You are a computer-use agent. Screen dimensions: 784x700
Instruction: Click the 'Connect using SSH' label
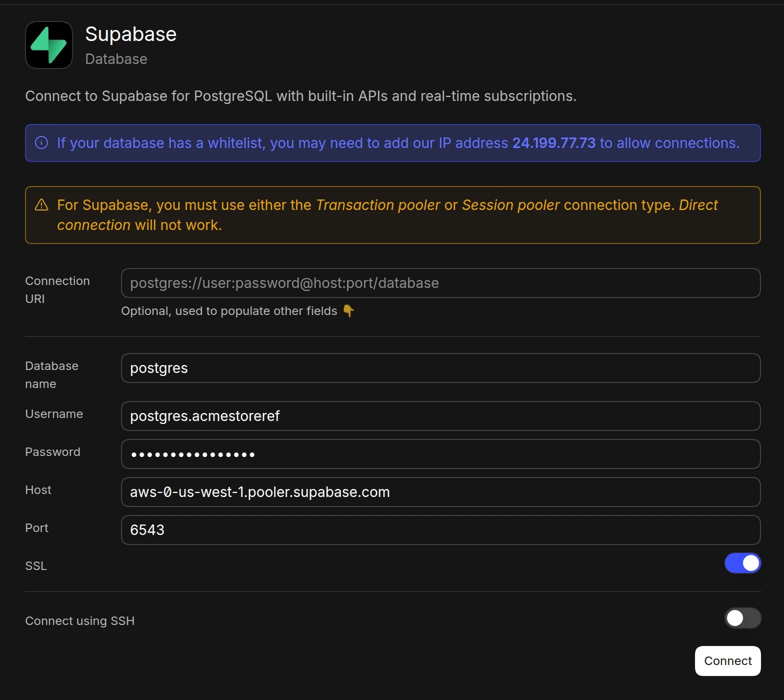tap(80, 621)
